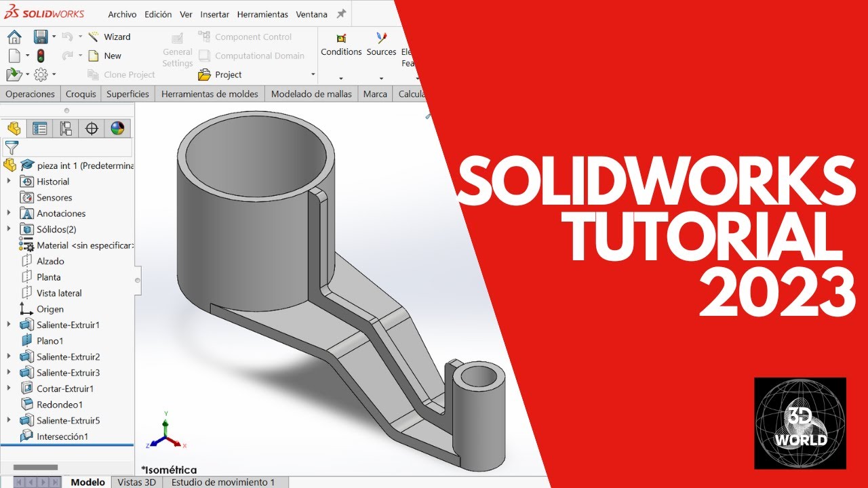Switch to the Modelado de mallas tab

311,94
